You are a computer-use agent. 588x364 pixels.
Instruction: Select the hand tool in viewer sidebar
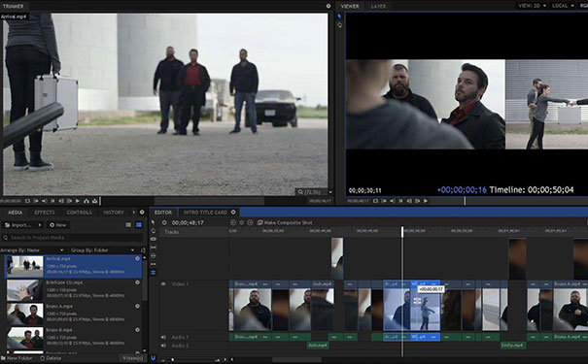click(340, 24)
